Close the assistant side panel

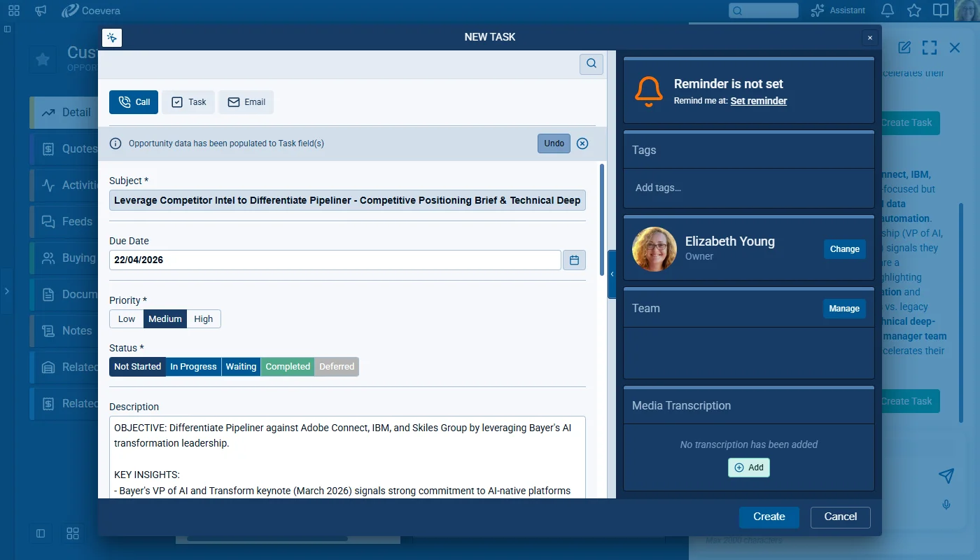[x=955, y=48]
